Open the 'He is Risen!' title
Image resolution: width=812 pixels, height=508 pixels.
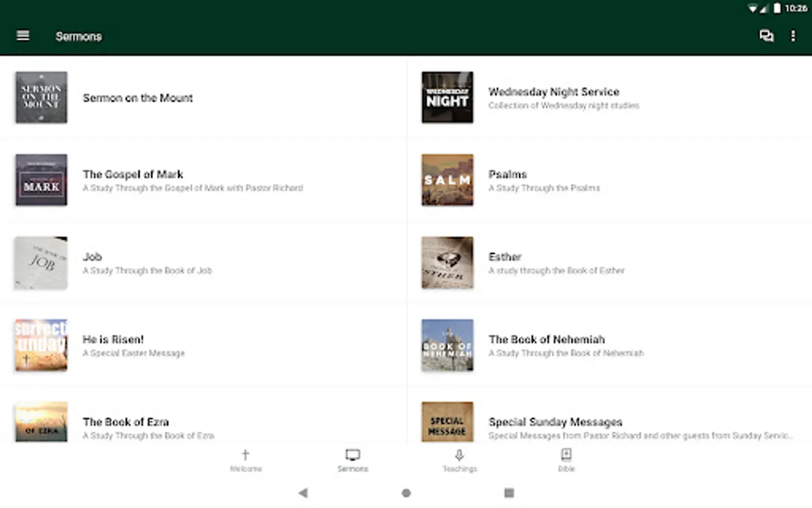click(113, 339)
